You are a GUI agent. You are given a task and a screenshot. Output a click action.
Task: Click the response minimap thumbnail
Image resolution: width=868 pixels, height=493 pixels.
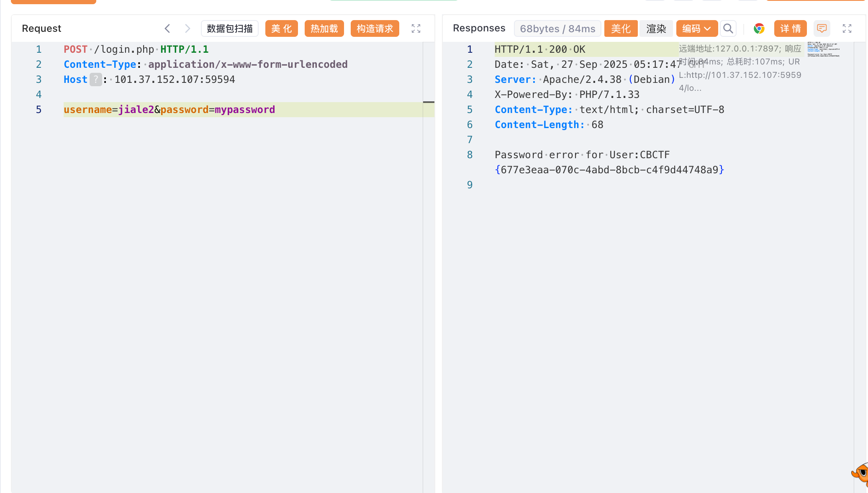tap(823, 49)
